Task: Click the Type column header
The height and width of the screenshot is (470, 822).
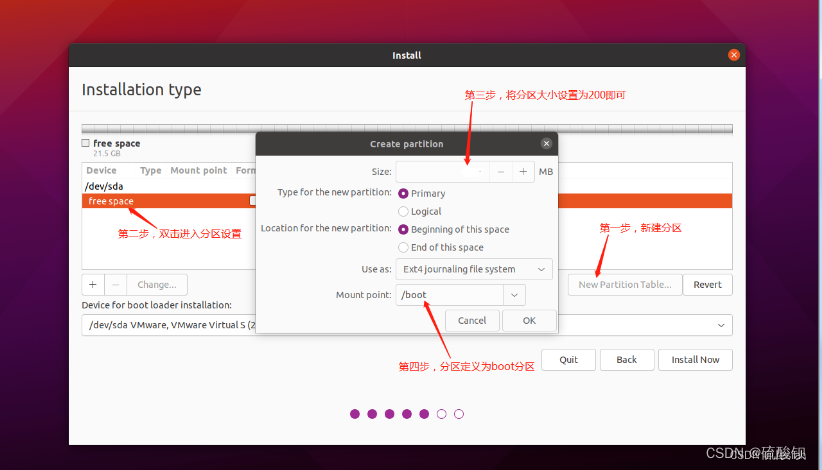Action: click(x=150, y=170)
